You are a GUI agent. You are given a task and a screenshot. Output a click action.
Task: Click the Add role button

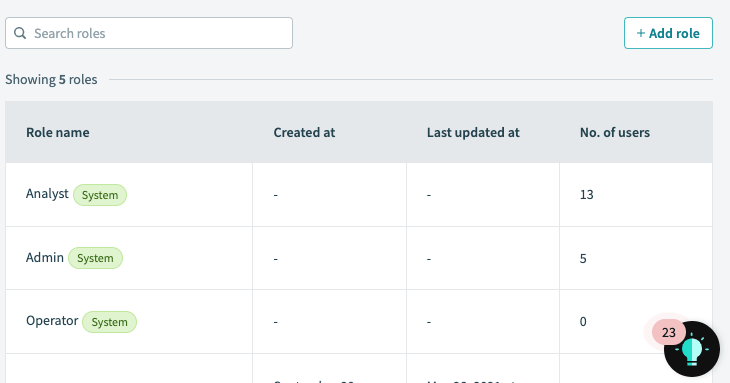[x=668, y=33]
